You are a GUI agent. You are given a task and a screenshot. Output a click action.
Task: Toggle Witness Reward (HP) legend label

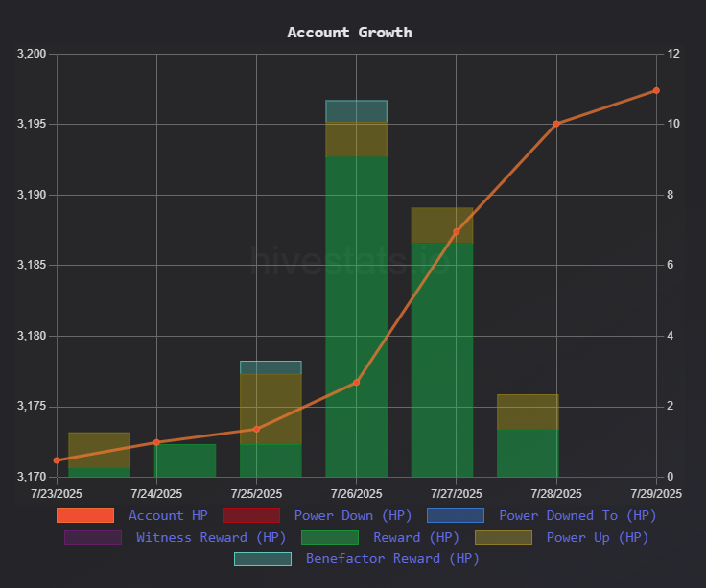pos(211,537)
